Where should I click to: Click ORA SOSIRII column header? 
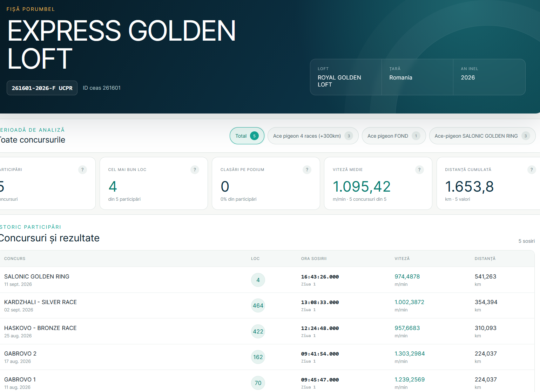click(x=314, y=259)
